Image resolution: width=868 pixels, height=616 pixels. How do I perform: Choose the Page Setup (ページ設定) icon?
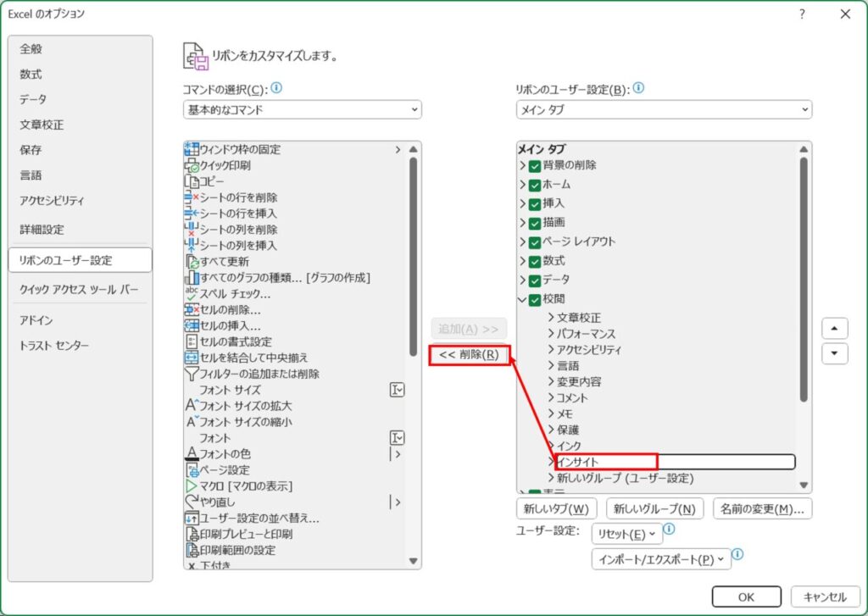192,470
